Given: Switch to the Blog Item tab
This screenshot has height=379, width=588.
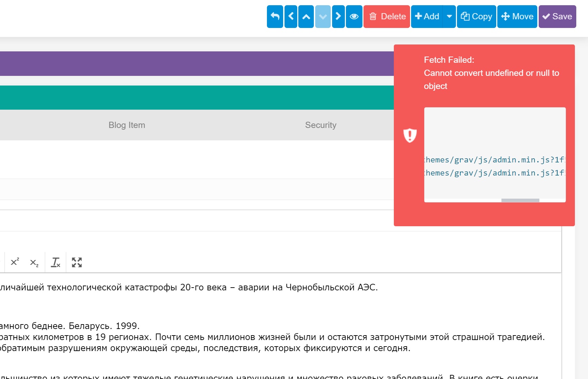Looking at the screenshot, I should [127, 125].
